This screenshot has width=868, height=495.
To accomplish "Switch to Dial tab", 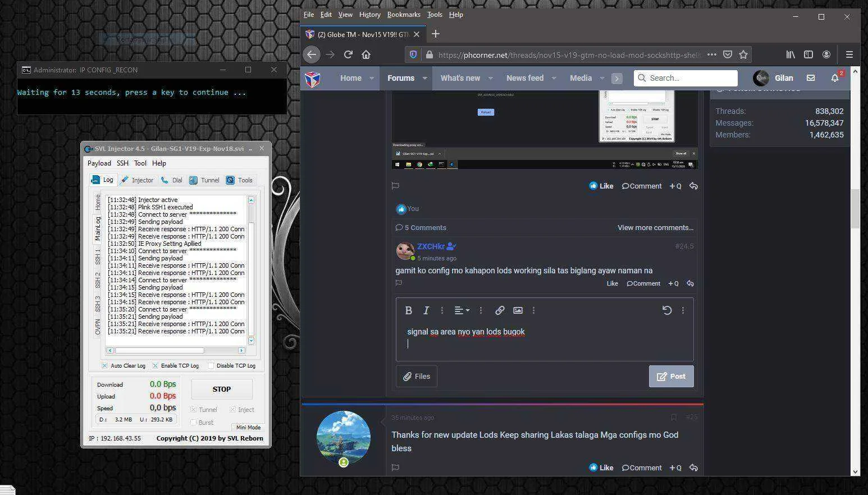I will click(x=172, y=180).
